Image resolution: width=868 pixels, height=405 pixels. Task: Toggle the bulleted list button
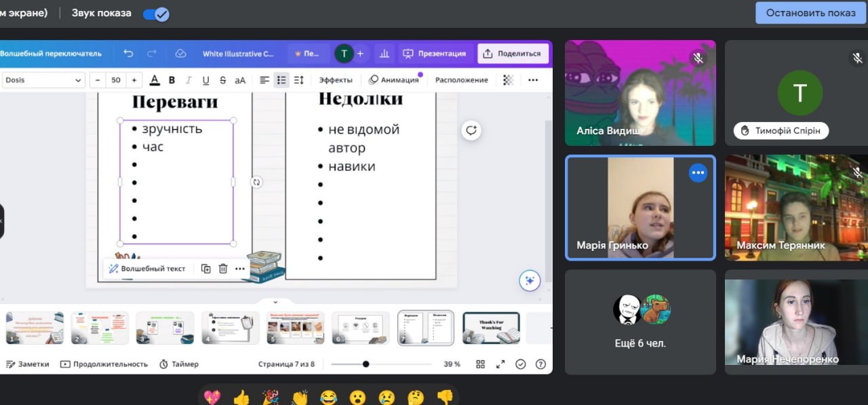pos(281,80)
